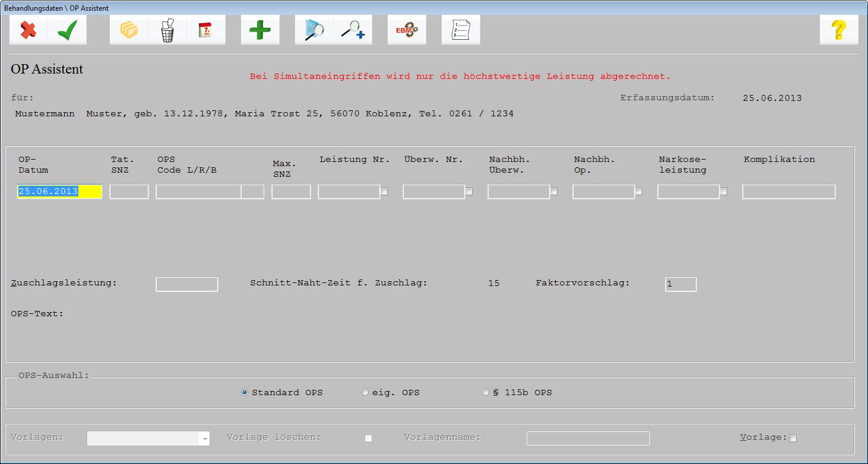
Task: Click the Vorlagenname input field
Action: point(588,438)
